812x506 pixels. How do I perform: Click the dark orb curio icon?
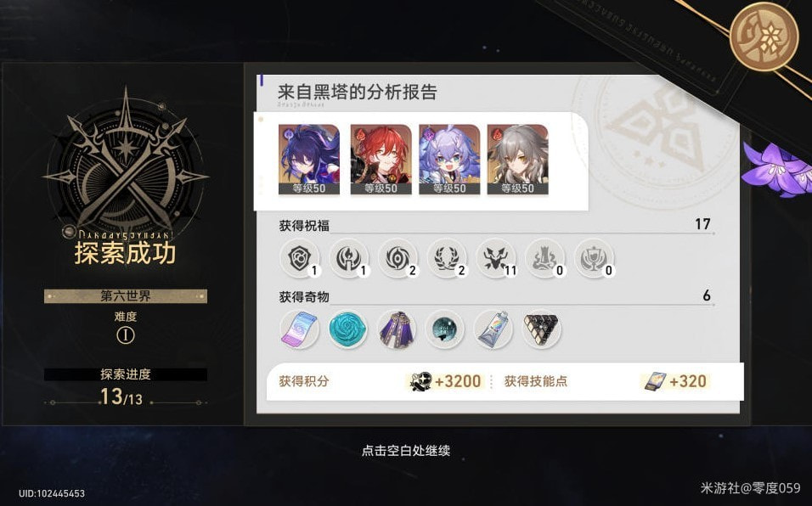(444, 329)
